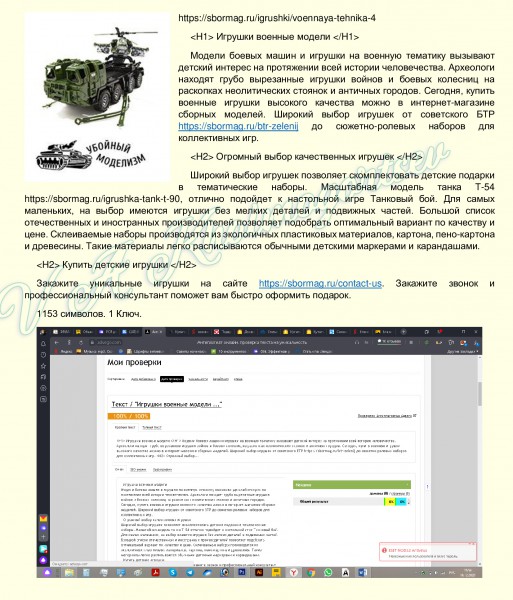Open favorites star in browser sidebar
The image size is (513, 600).
(43, 366)
